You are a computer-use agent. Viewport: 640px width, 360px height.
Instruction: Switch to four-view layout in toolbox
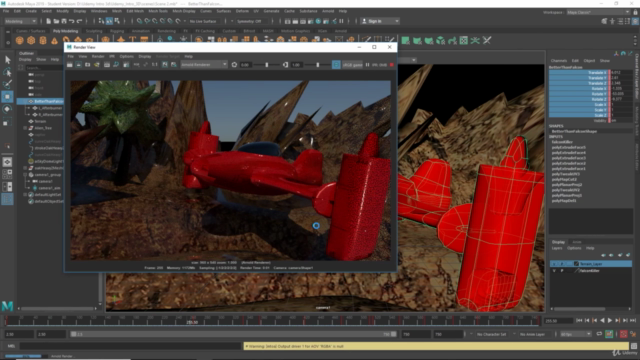[x=7, y=174]
